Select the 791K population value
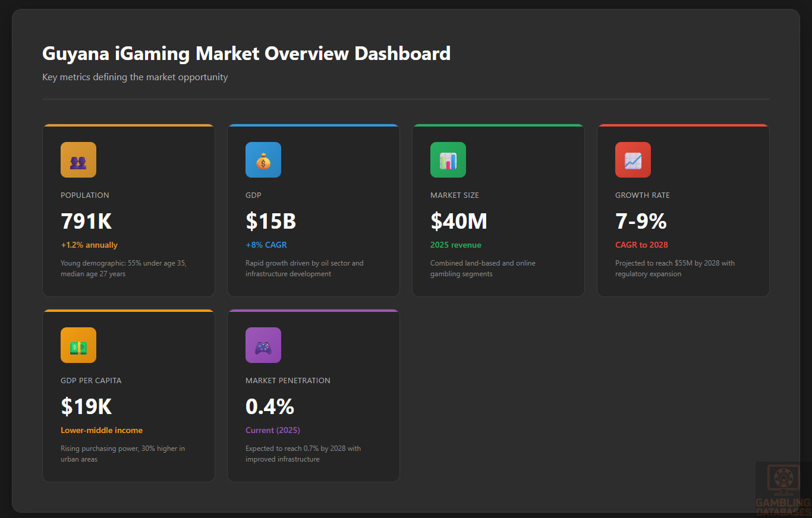This screenshot has height=518, width=812. pyautogui.click(x=86, y=222)
